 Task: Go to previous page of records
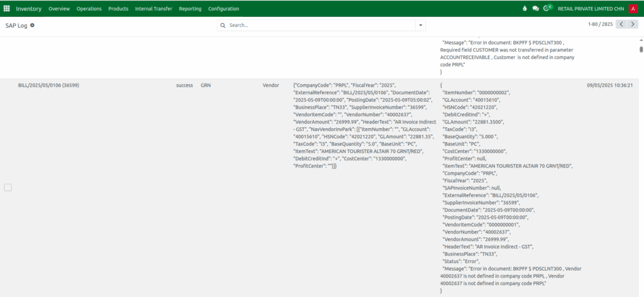(621, 24)
